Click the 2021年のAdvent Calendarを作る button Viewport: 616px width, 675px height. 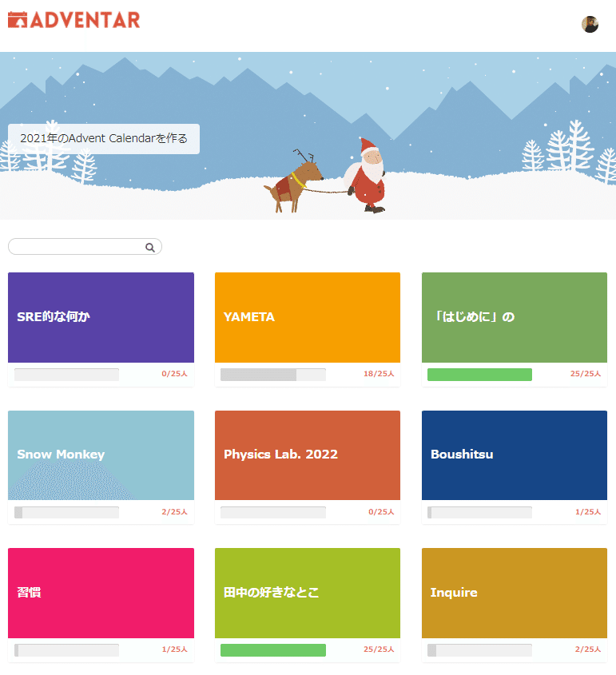click(104, 139)
